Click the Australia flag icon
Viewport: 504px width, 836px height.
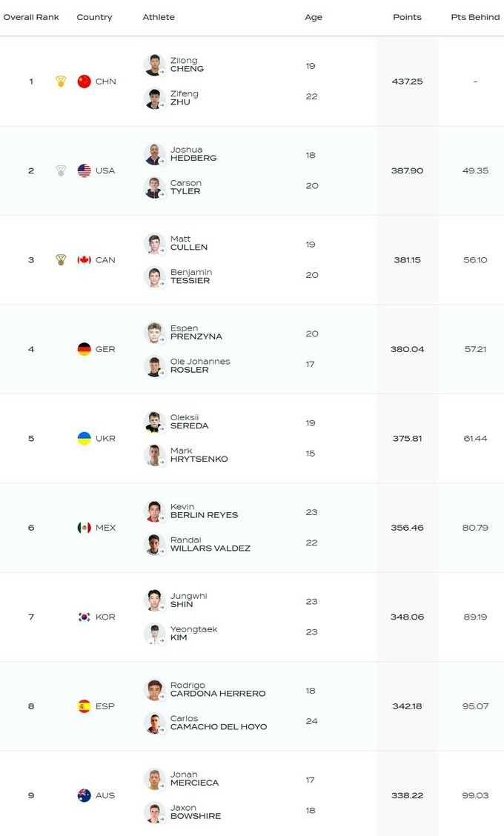(84, 795)
